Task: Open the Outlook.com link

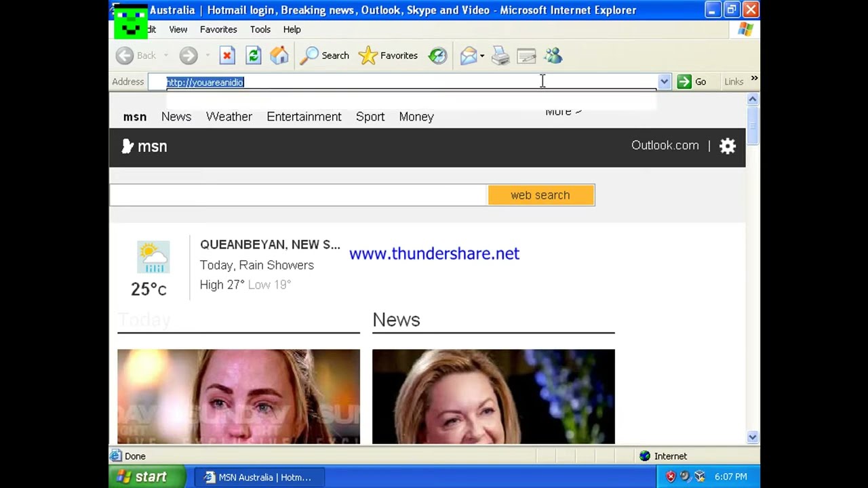Action: 665,145
